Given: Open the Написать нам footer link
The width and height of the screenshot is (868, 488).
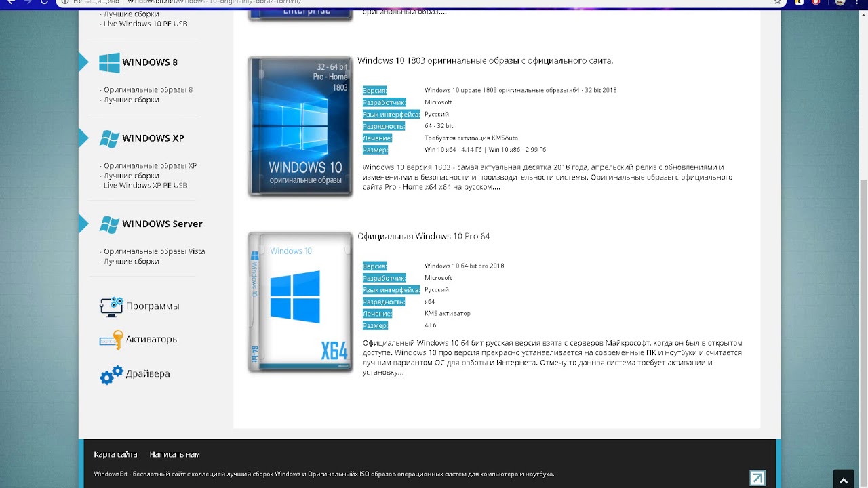Looking at the screenshot, I should (x=174, y=455).
